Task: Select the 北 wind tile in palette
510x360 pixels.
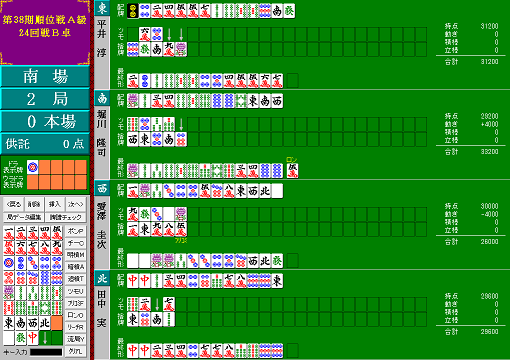Action: click(x=45, y=323)
